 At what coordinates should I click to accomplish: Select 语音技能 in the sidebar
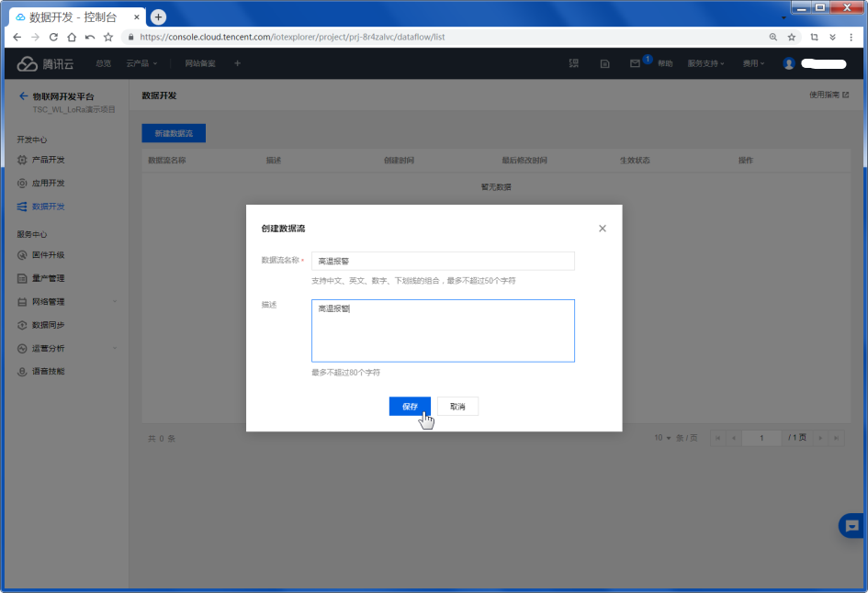(48, 372)
